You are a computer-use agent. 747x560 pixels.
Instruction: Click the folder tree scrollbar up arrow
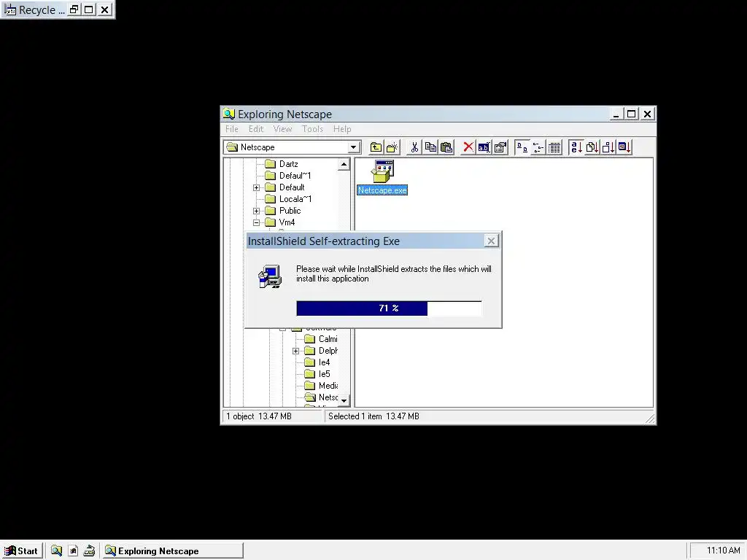pyautogui.click(x=344, y=164)
